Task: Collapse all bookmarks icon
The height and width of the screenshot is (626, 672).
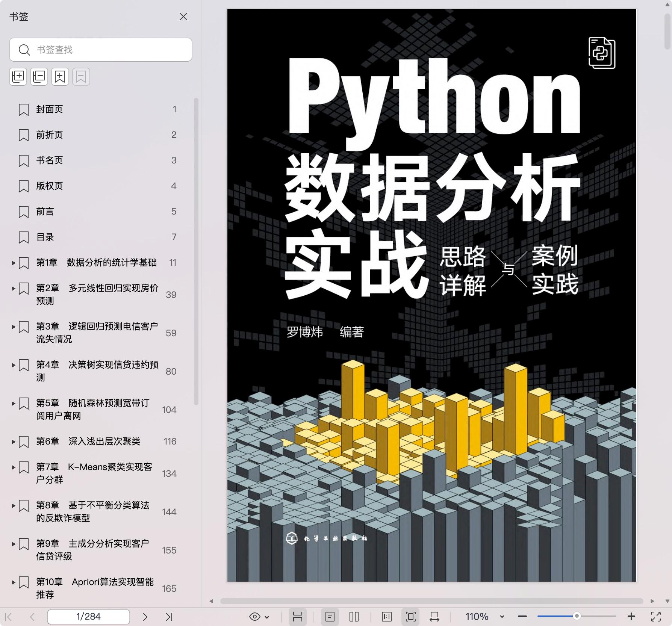Action: point(39,77)
